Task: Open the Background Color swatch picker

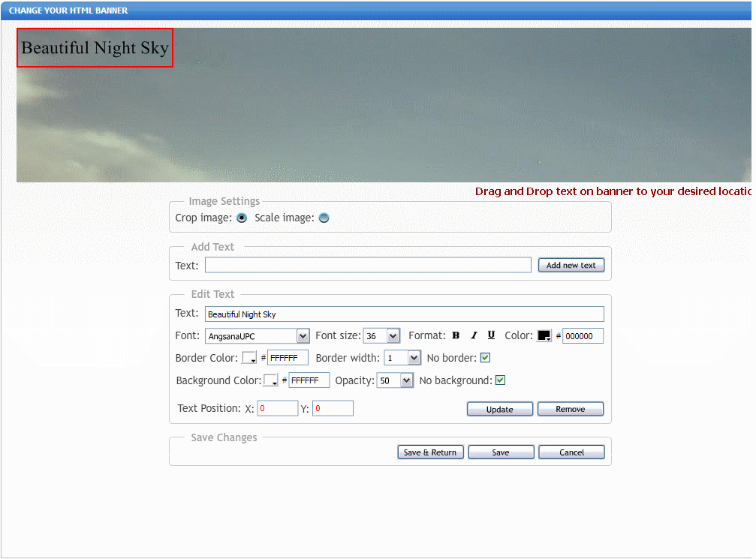Action: [271, 380]
